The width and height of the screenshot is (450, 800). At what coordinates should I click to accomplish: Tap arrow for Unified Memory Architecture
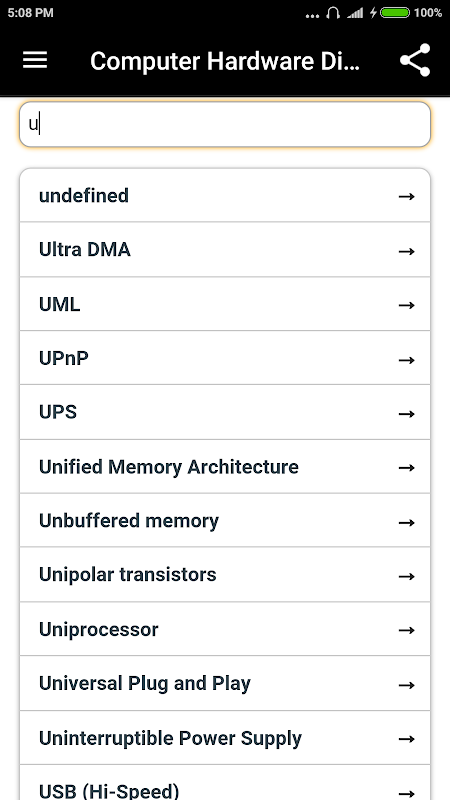click(x=406, y=467)
